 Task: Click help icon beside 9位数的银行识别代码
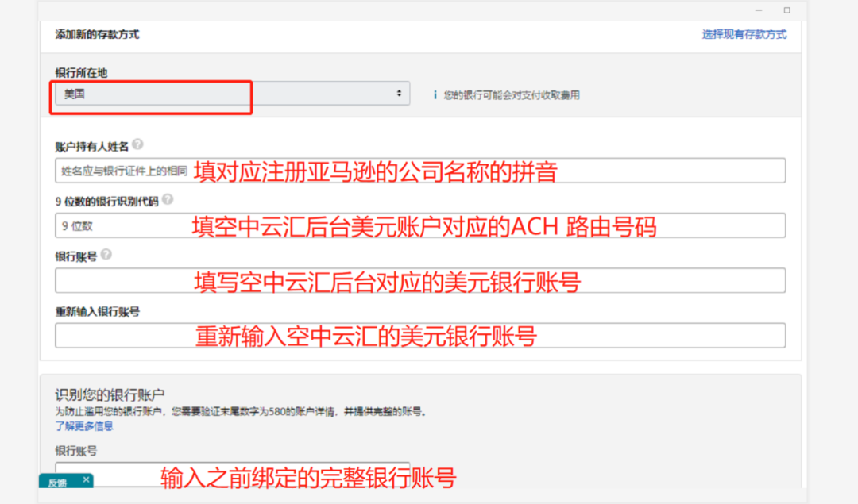point(168,200)
